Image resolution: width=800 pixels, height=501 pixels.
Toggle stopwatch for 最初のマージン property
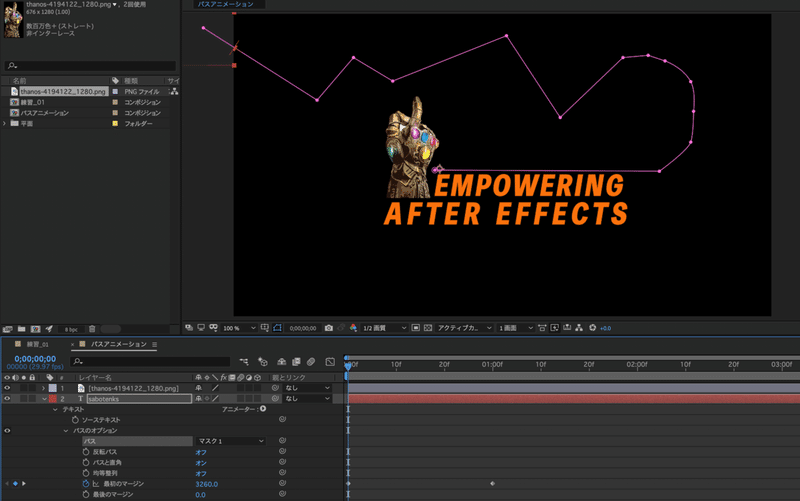[x=86, y=484]
